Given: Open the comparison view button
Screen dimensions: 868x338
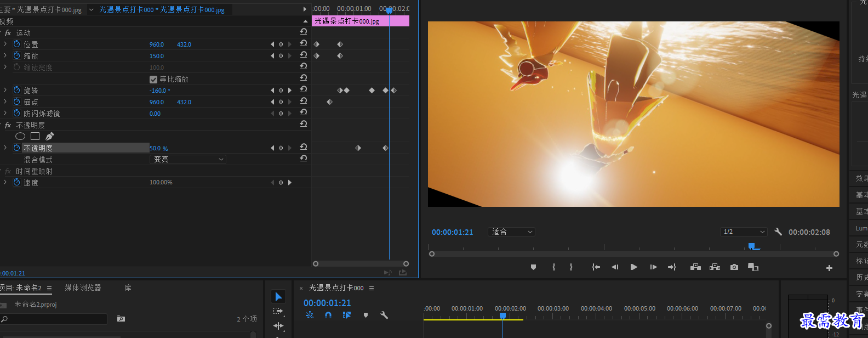Looking at the screenshot, I should tap(753, 267).
